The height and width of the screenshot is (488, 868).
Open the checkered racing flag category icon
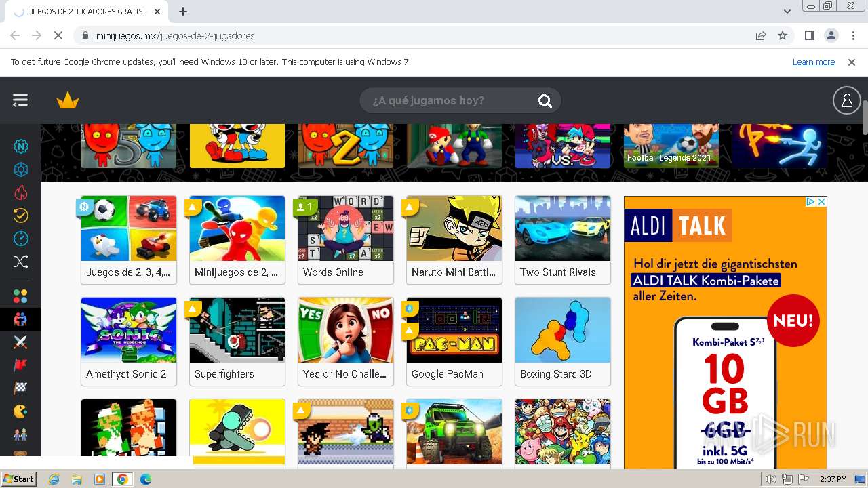21,388
